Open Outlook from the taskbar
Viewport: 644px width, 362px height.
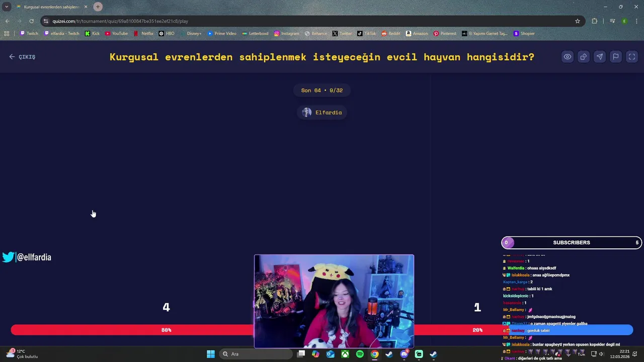[x=330, y=354]
